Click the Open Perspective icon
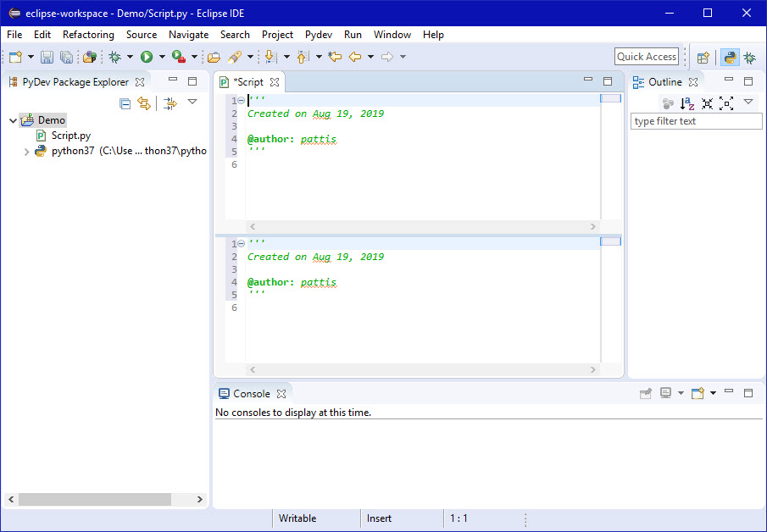This screenshot has height=532, width=767. [x=703, y=58]
